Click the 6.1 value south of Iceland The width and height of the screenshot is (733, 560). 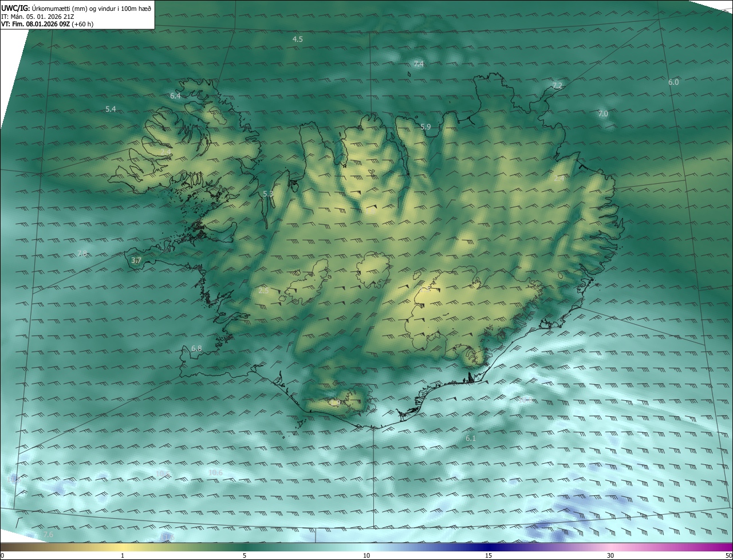tap(471, 438)
